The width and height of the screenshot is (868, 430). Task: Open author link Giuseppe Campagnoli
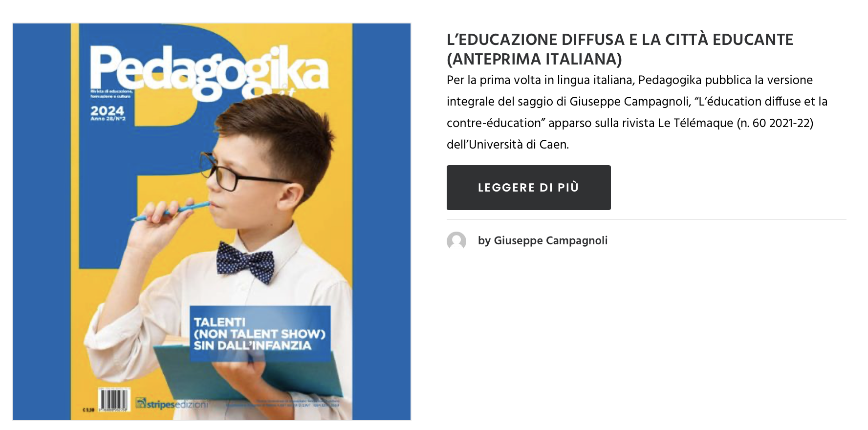pyautogui.click(x=551, y=241)
